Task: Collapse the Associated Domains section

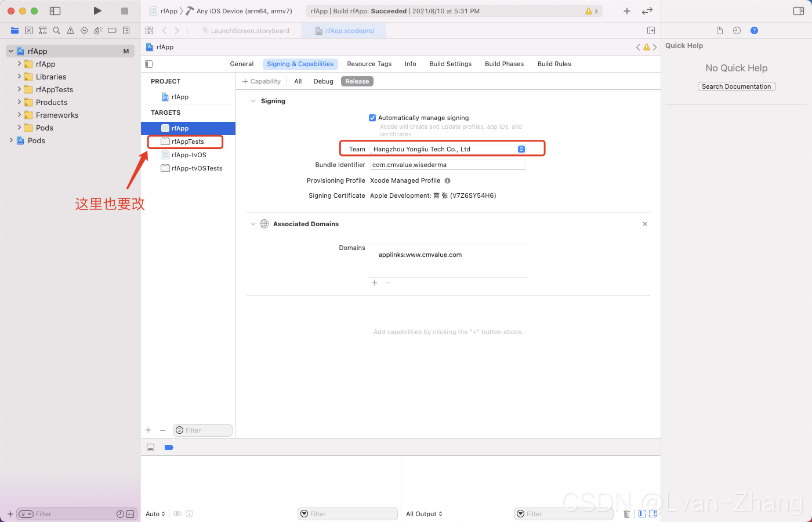Action: click(253, 224)
